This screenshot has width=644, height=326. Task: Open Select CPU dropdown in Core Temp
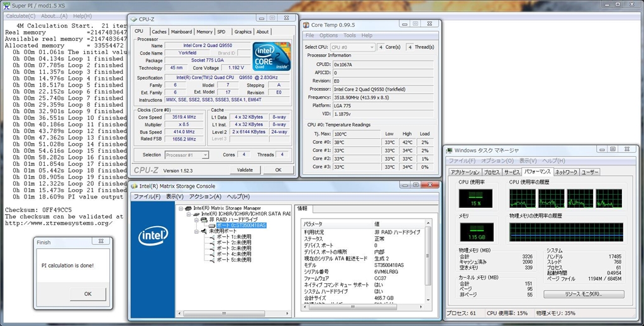click(352, 47)
